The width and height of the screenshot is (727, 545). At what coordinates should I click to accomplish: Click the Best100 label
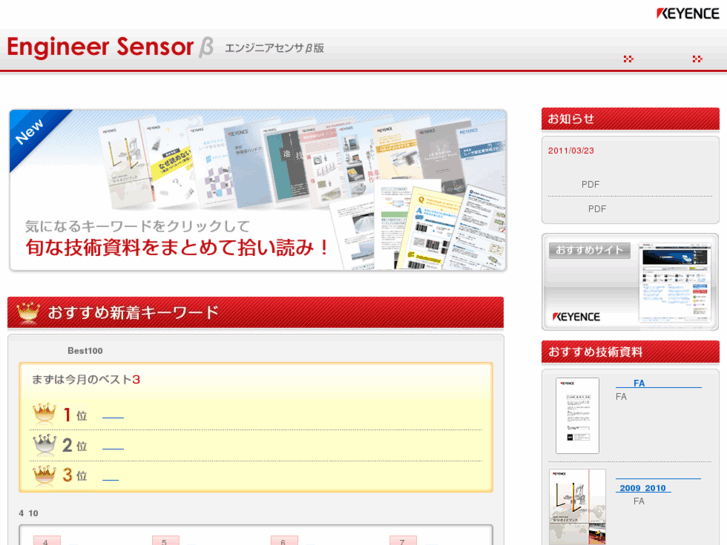coord(85,351)
